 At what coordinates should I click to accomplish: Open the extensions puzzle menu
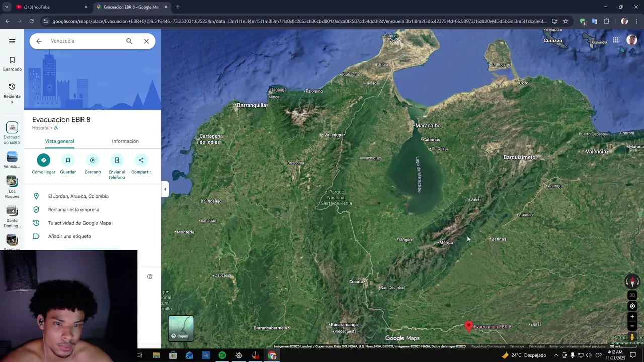click(x=606, y=21)
